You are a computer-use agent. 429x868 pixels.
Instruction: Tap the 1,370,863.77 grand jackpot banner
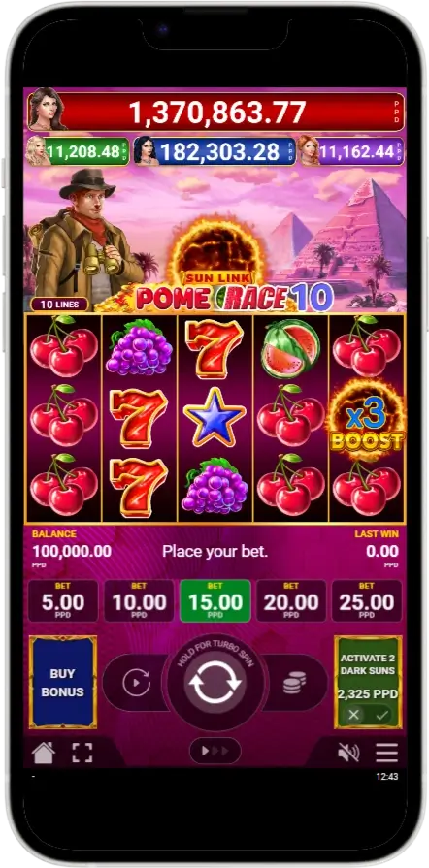pyautogui.click(x=216, y=112)
